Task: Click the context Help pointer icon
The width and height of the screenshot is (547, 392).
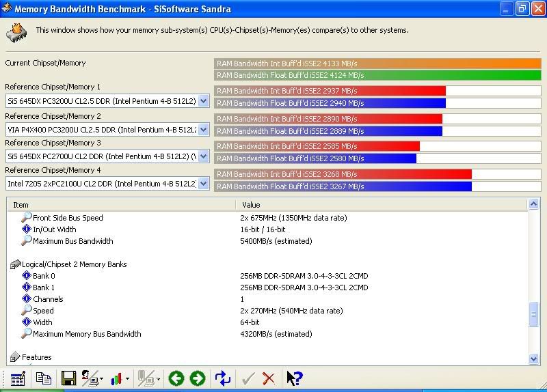Action: pyautogui.click(x=294, y=378)
